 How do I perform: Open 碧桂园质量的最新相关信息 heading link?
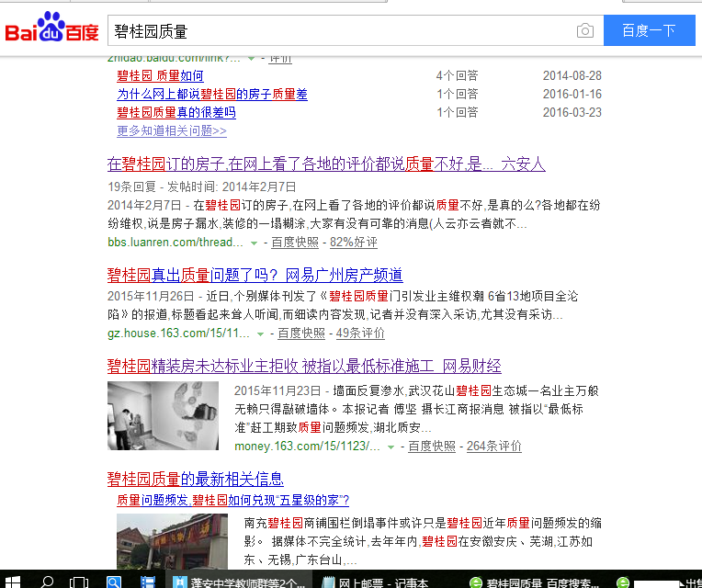click(196, 480)
